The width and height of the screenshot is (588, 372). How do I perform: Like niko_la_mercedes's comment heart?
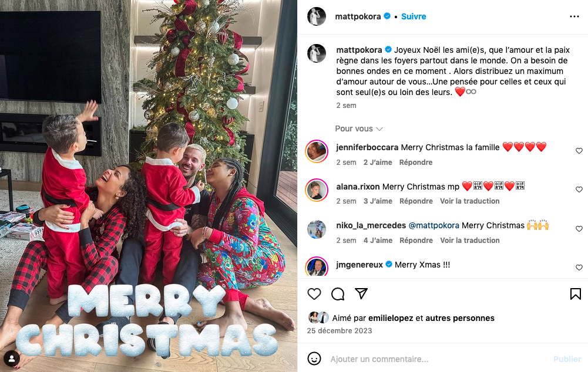click(x=579, y=229)
